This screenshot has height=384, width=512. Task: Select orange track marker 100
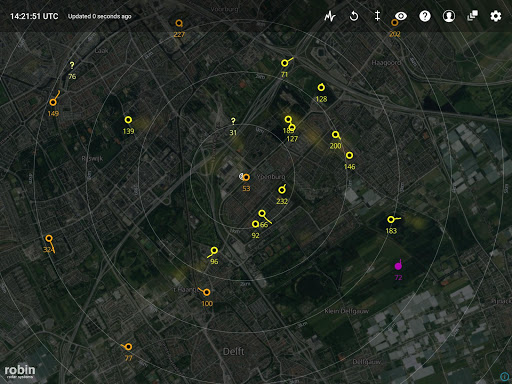click(x=207, y=292)
